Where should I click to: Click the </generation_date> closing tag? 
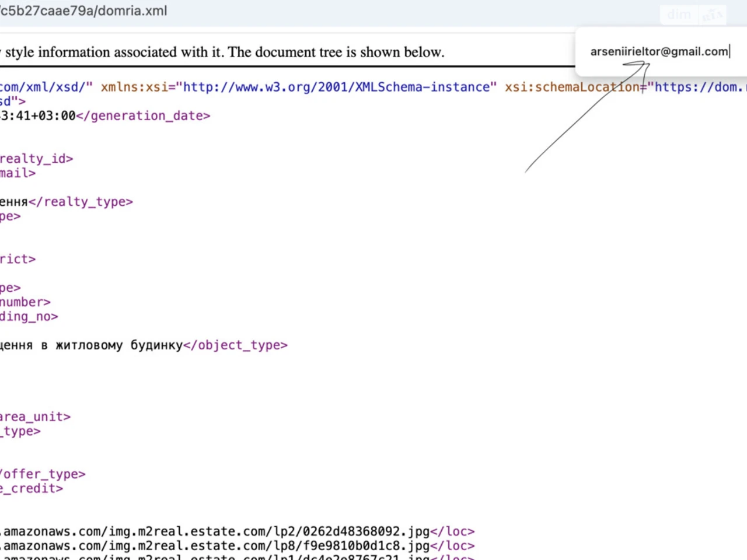(x=143, y=116)
